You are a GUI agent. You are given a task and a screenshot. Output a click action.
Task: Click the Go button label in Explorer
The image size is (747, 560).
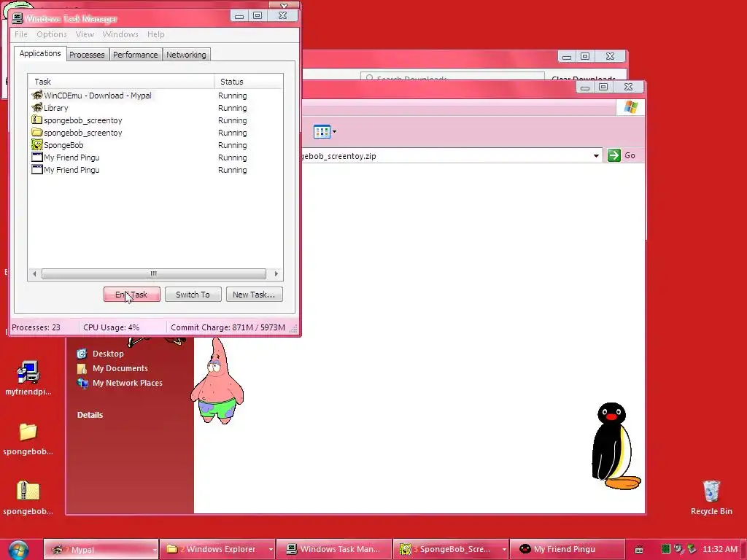point(630,155)
